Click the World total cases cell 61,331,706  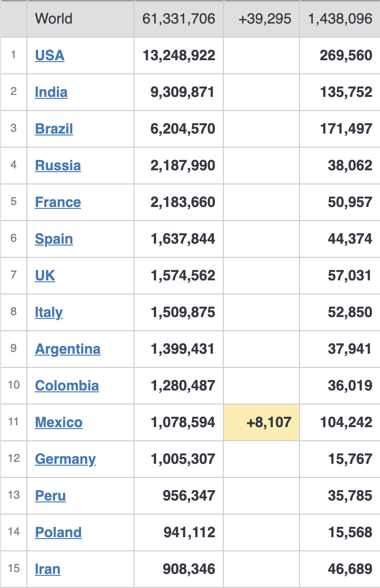coord(179,19)
